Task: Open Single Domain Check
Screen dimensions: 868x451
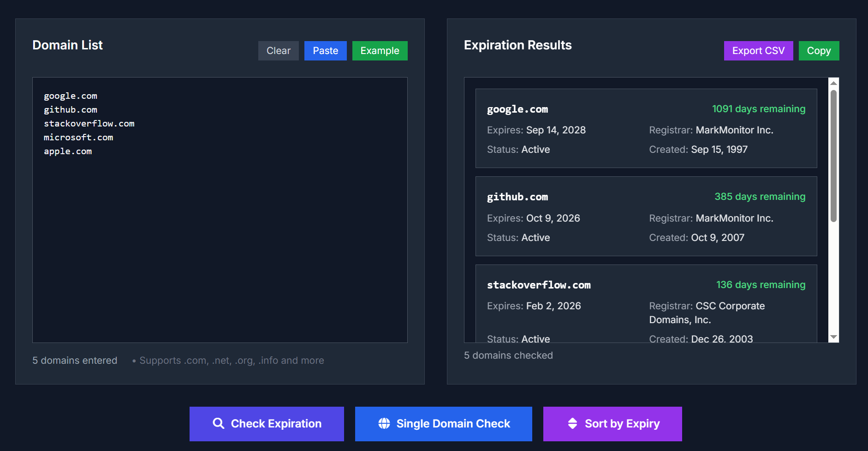Action: click(x=444, y=424)
